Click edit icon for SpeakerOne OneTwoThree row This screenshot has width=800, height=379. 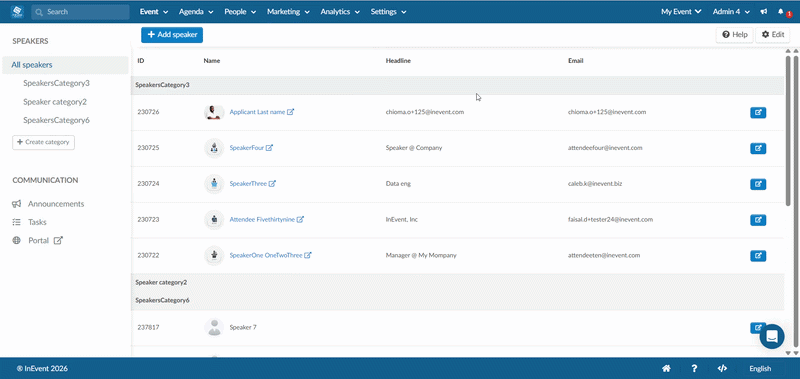point(758,256)
